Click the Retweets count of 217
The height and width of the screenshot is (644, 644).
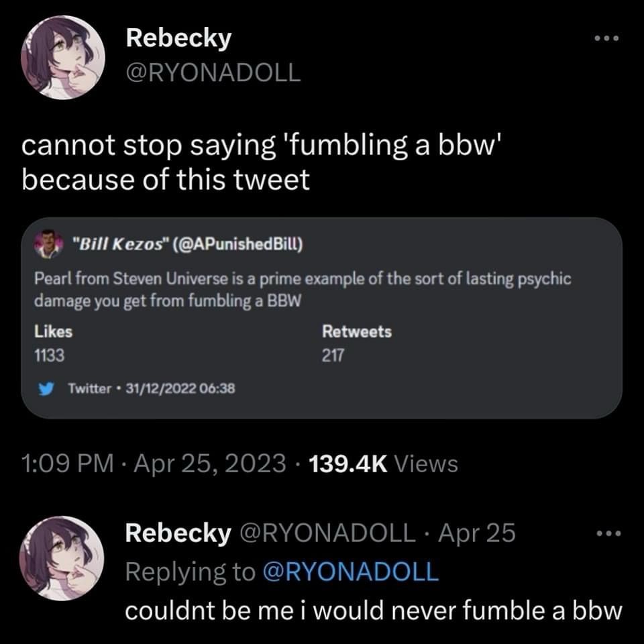click(333, 356)
